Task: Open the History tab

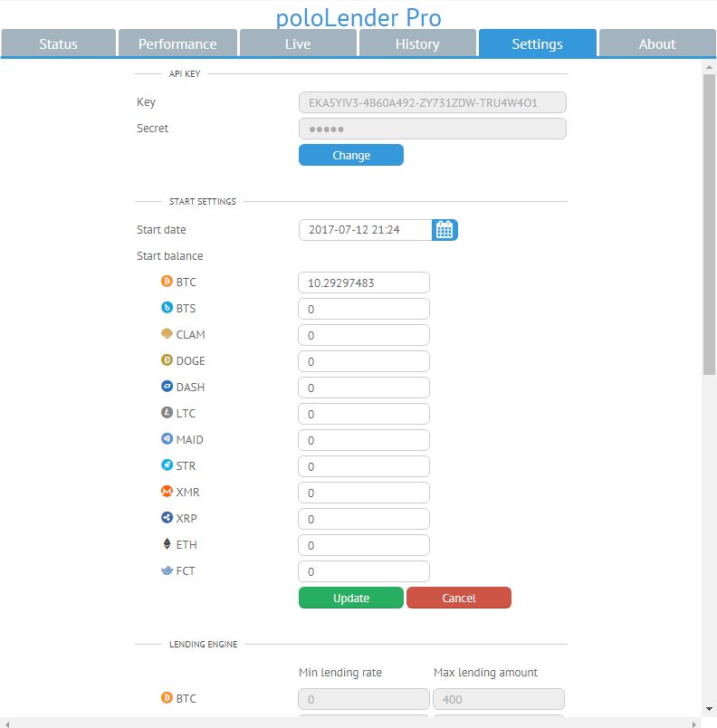Action: coord(417,43)
